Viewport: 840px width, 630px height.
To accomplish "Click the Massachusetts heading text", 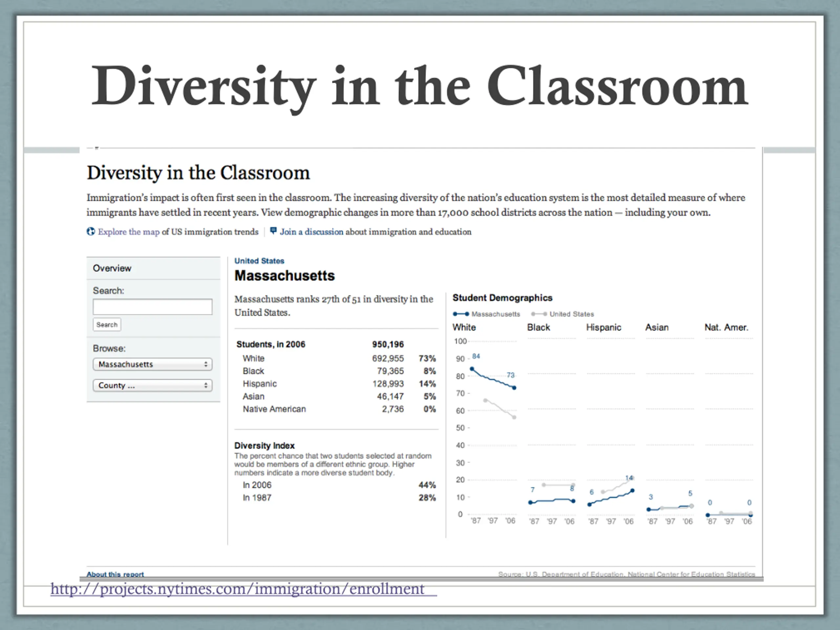I will pyautogui.click(x=284, y=276).
